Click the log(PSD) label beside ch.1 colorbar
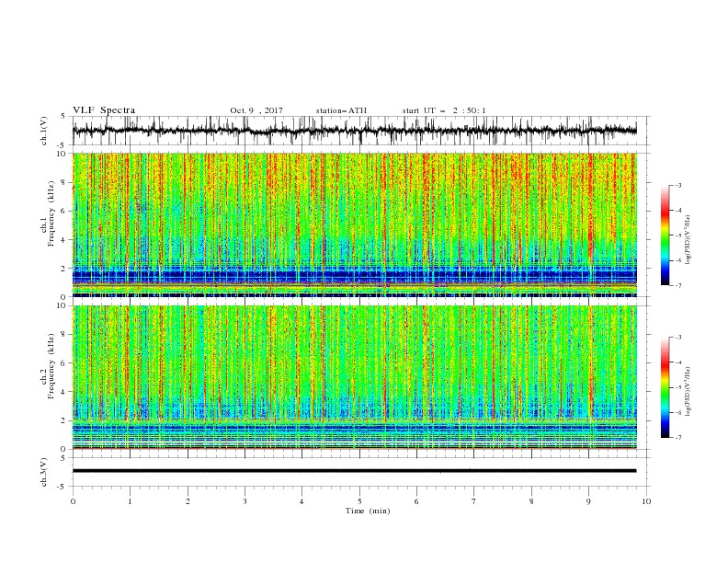 point(688,240)
